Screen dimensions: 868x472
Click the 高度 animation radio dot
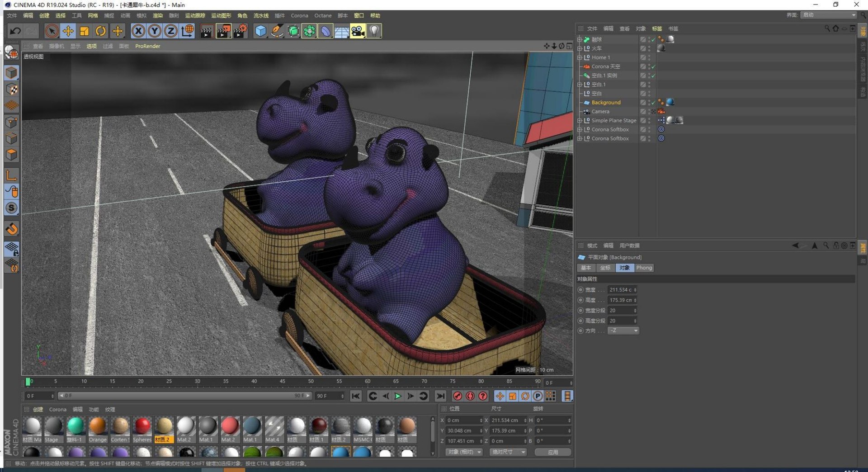point(580,300)
